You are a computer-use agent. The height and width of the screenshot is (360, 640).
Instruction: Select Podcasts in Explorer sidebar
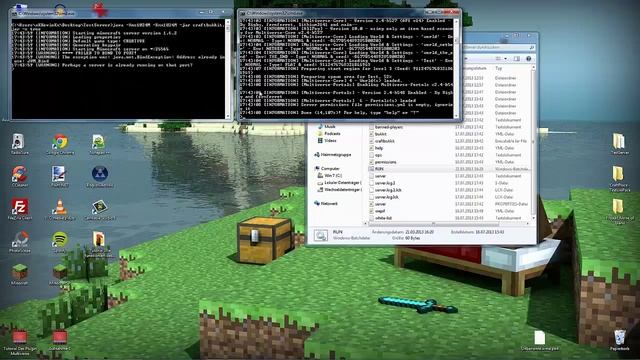tap(329, 133)
